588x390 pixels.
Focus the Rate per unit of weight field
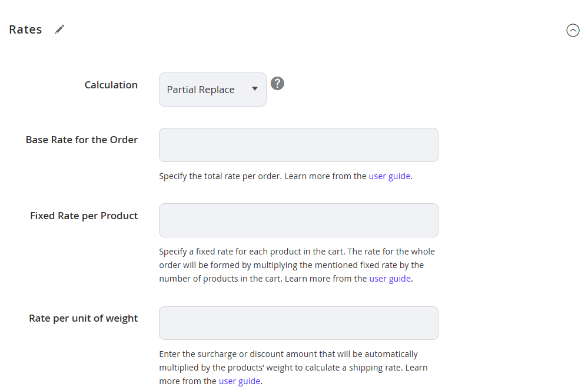pos(298,323)
